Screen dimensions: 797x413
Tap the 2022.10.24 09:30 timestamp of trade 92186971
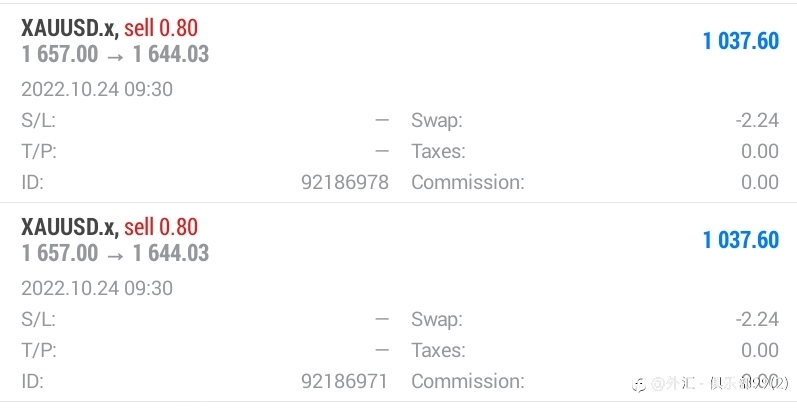tap(97, 288)
